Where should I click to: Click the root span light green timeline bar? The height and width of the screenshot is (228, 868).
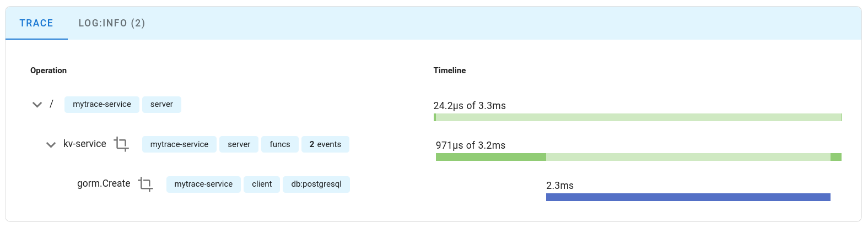(x=638, y=117)
